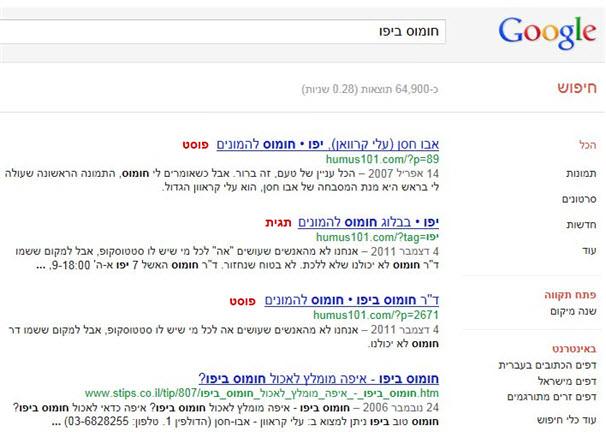Filter by דפים מישראל

[567, 381]
